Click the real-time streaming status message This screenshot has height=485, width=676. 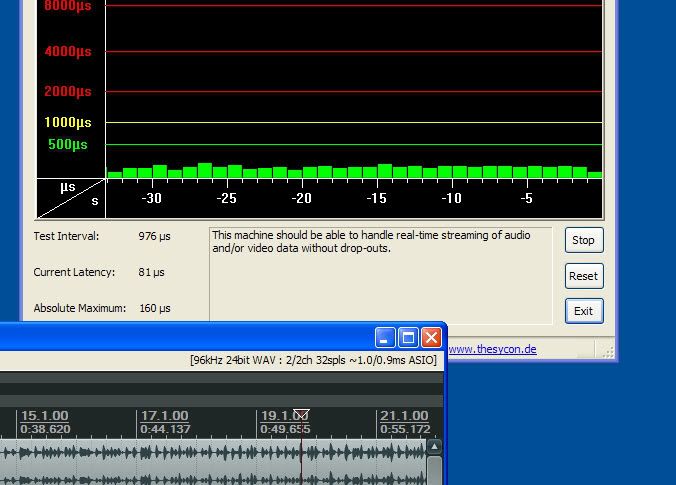[x=371, y=242]
